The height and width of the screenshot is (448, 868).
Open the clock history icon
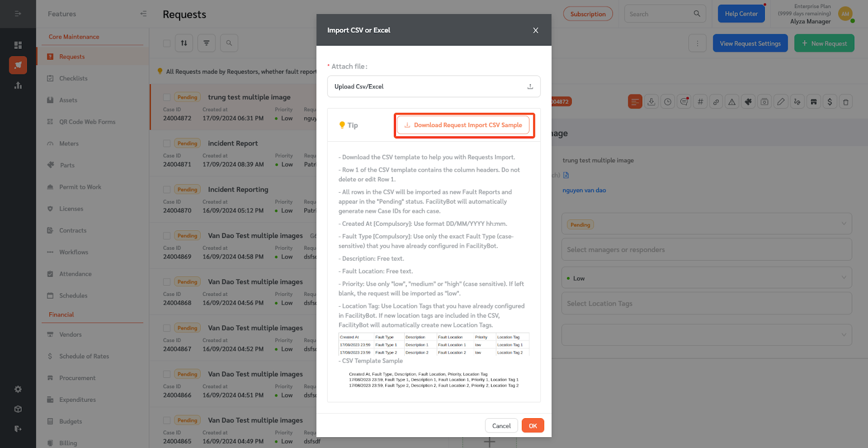668,102
